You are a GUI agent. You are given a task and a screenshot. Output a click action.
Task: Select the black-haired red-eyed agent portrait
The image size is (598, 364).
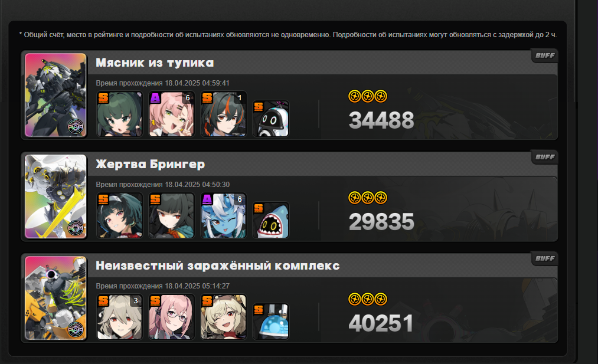[x=171, y=215]
